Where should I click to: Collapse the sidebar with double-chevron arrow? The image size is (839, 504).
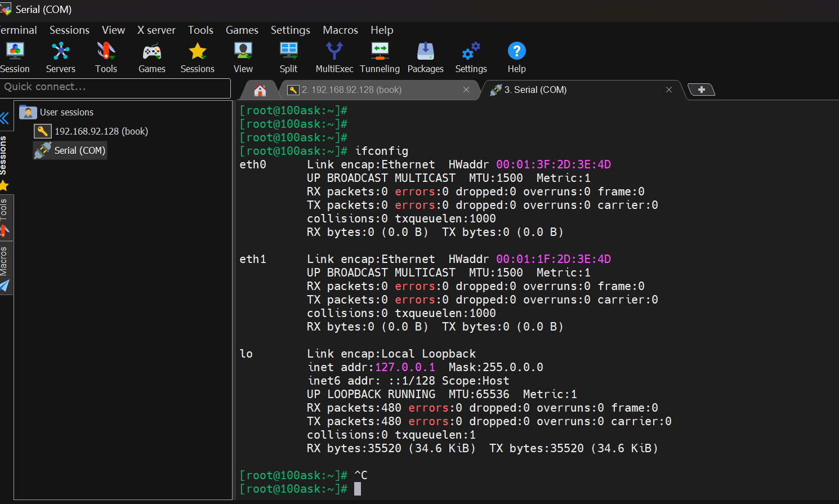(5, 118)
